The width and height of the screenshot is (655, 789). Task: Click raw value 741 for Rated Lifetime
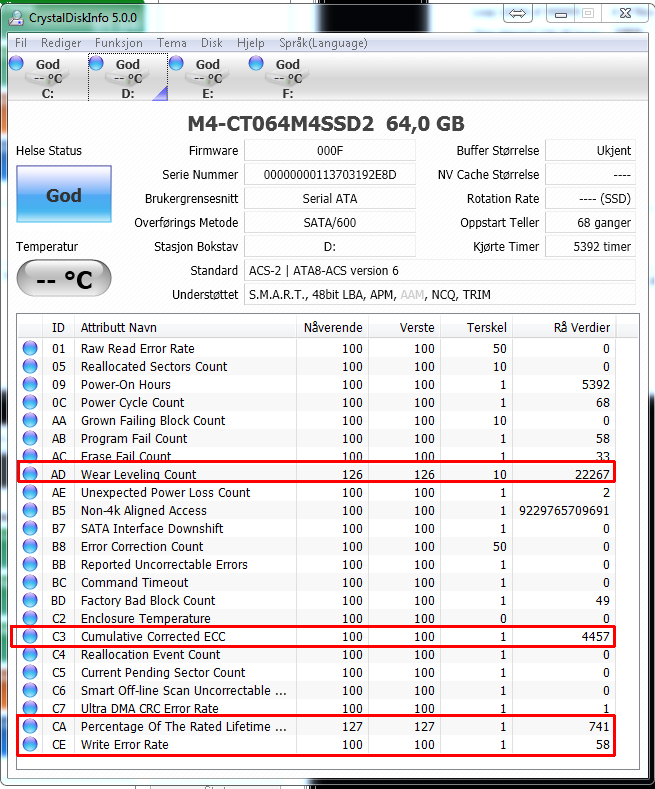tap(599, 727)
